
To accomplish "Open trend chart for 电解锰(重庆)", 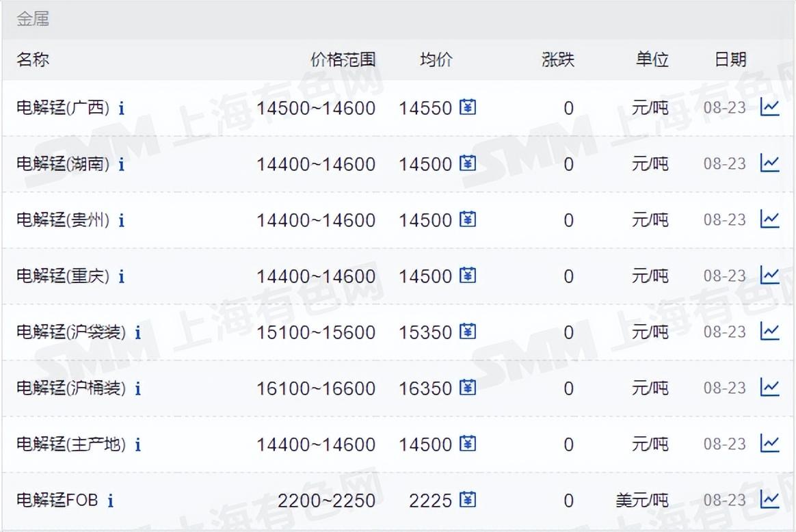I will [x=769, y=276].
